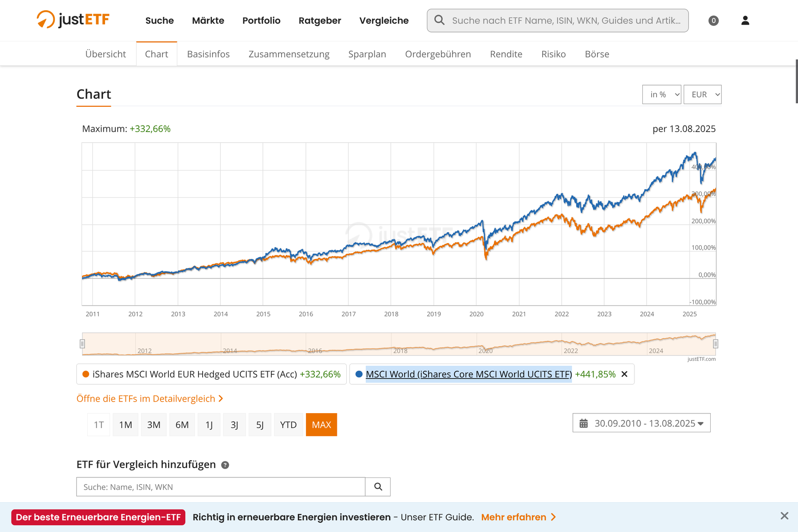Open the Suche main menu

pos(160,20)
